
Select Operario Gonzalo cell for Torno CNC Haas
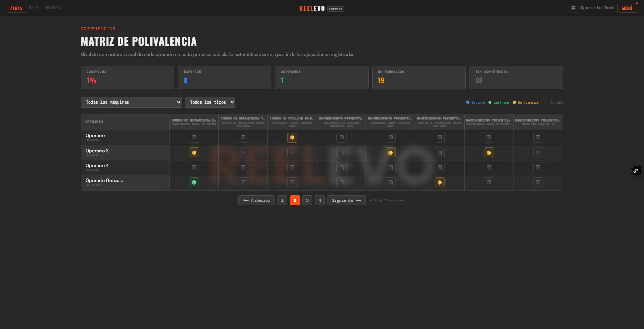[538, 183]
